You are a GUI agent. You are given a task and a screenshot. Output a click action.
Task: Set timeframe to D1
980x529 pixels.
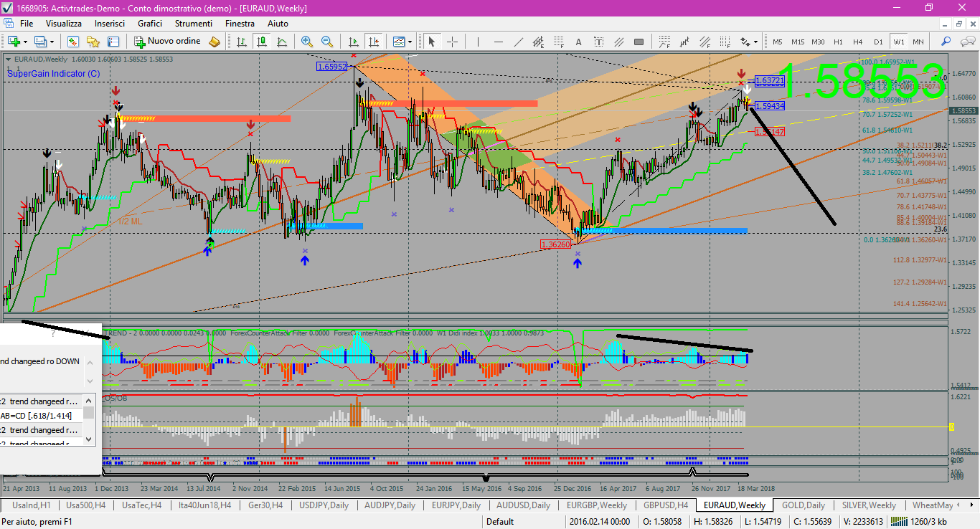[x=877, y=42]
